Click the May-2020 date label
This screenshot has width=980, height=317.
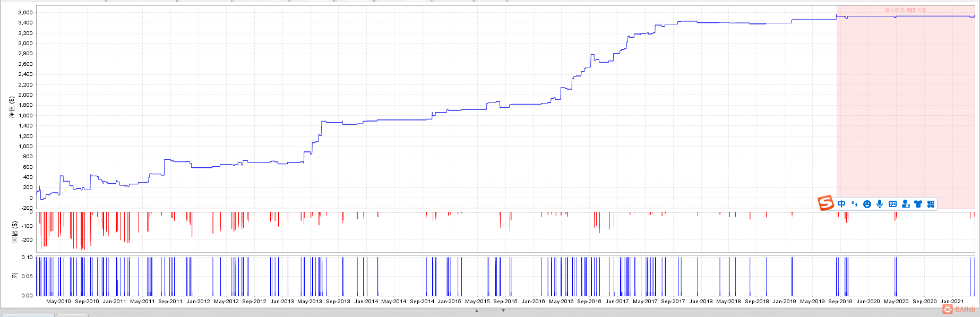click(896, 301)
